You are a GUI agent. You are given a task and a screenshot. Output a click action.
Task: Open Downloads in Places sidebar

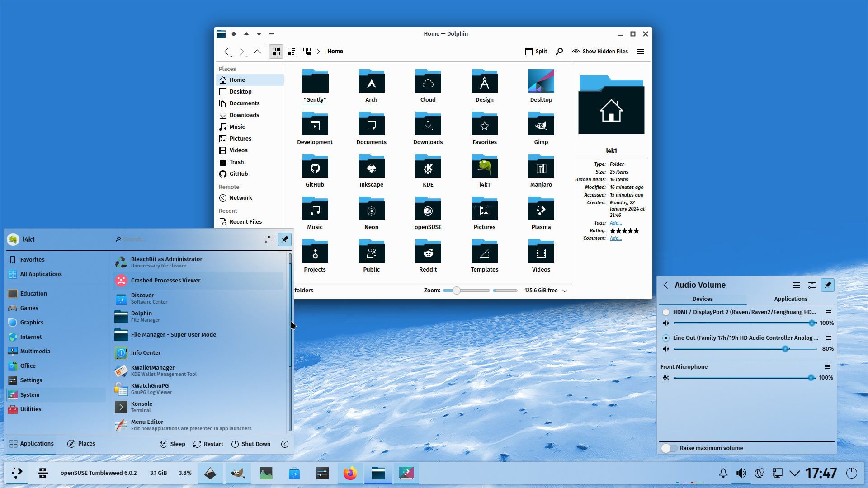pyautogui.click(x=250, y=115)
